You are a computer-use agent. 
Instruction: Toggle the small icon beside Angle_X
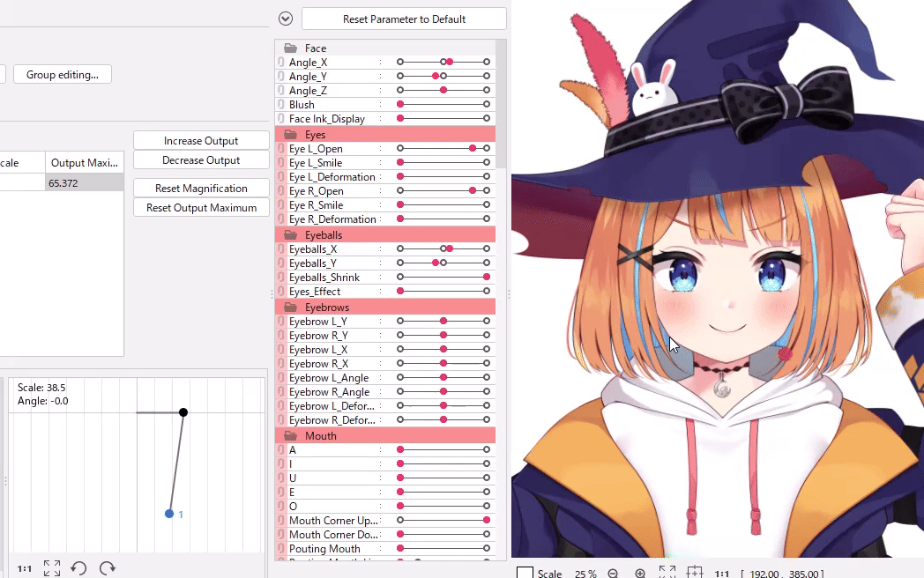click(281, 62)
